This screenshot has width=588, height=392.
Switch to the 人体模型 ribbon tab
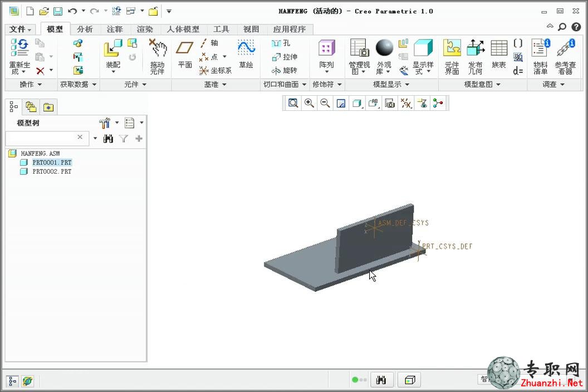coord(183,30)
